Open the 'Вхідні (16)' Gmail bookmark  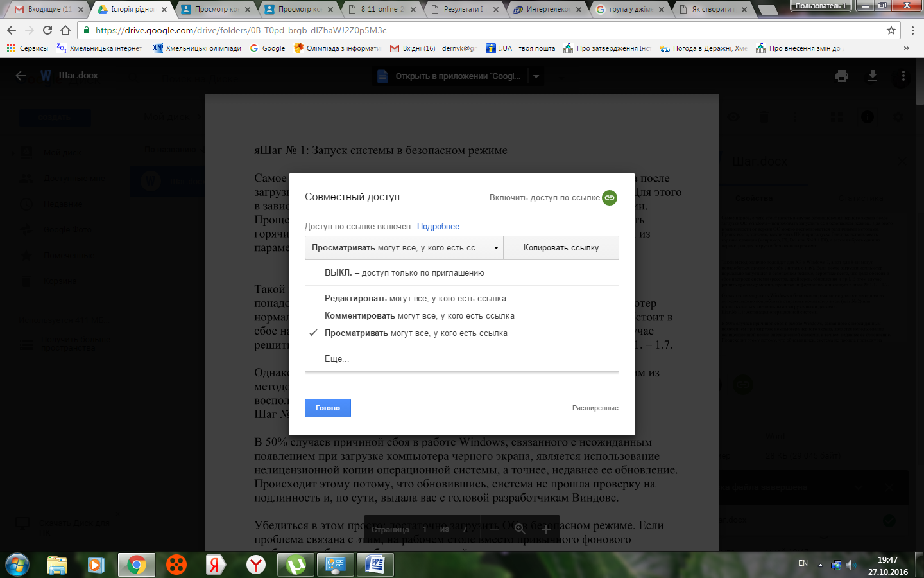pyautogui.click(x=433, y=48)
